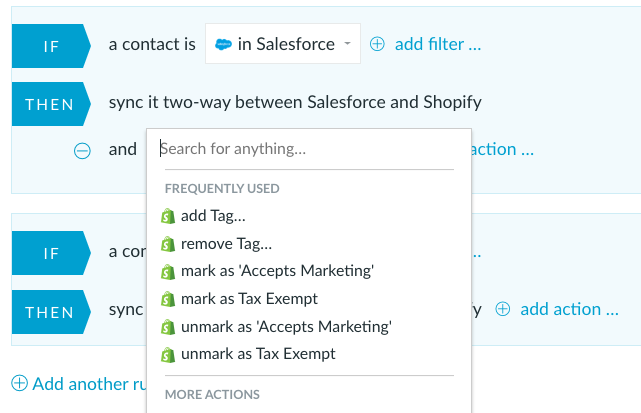
Task: Click the second rule's THEN label
Action: (51, 312)
